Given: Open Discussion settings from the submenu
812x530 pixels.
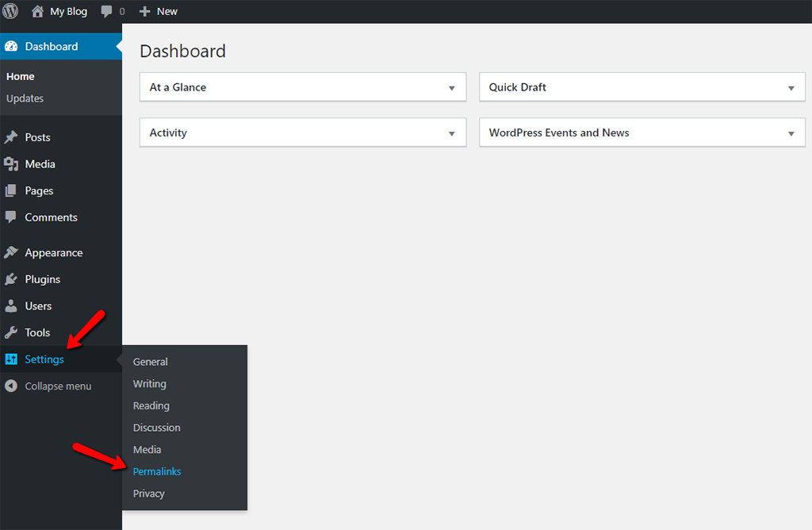Looking at the screenshot, I should tap(156, 427).
